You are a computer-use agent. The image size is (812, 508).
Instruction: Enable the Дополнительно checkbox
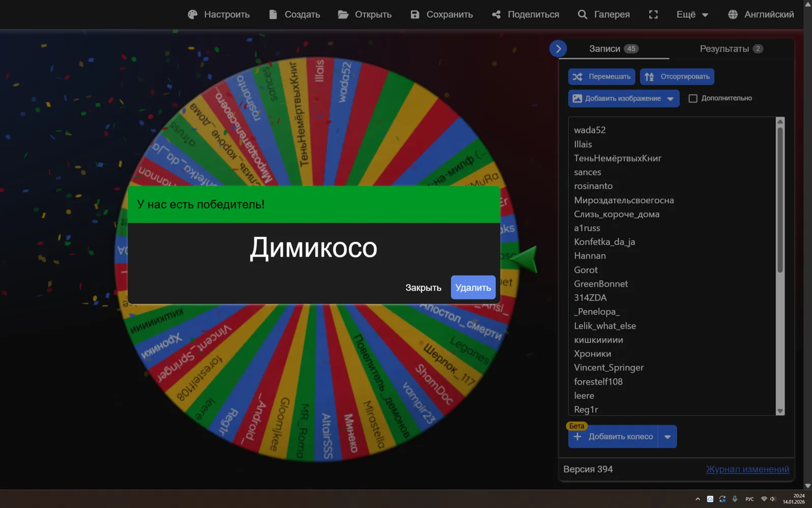point(693,98)
